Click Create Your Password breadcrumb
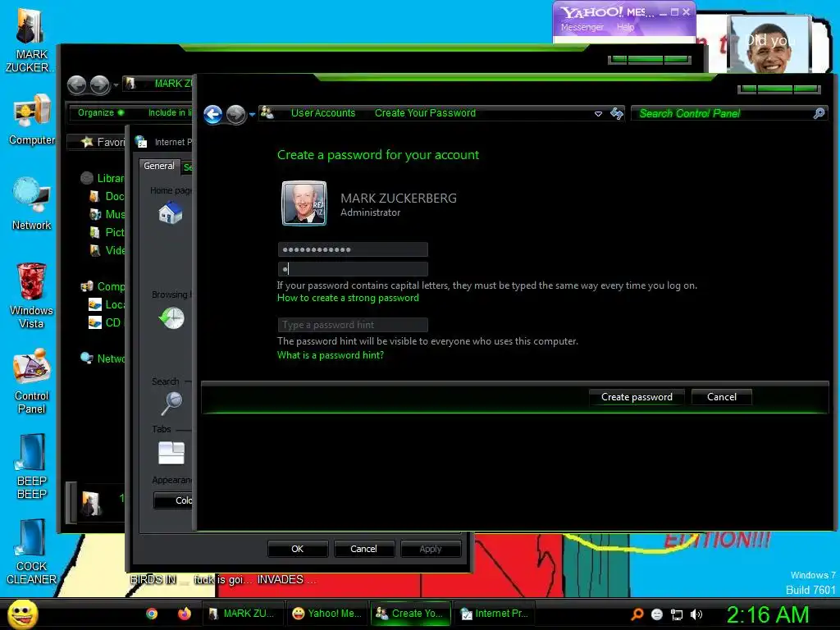Screen dimensions: 840x630 (426, 113)
